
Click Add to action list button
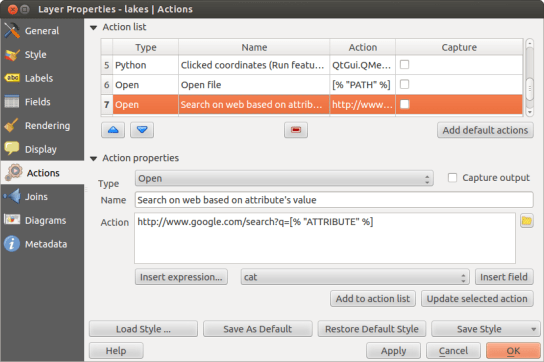coord(373,299)
